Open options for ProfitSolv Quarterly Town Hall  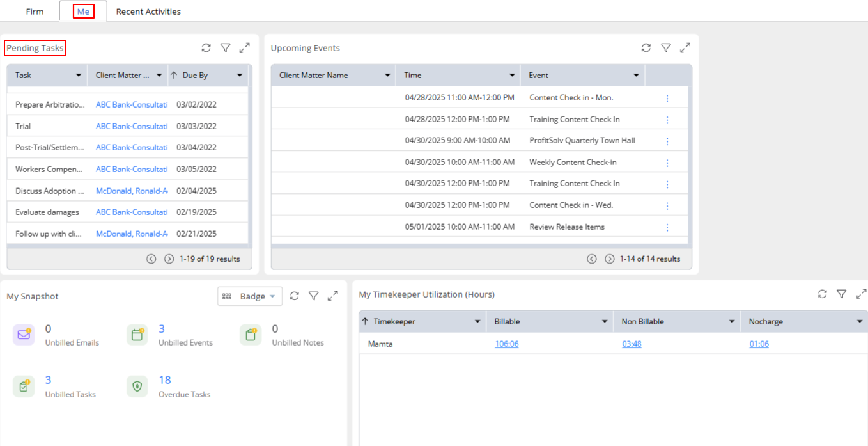pos(667,141)
